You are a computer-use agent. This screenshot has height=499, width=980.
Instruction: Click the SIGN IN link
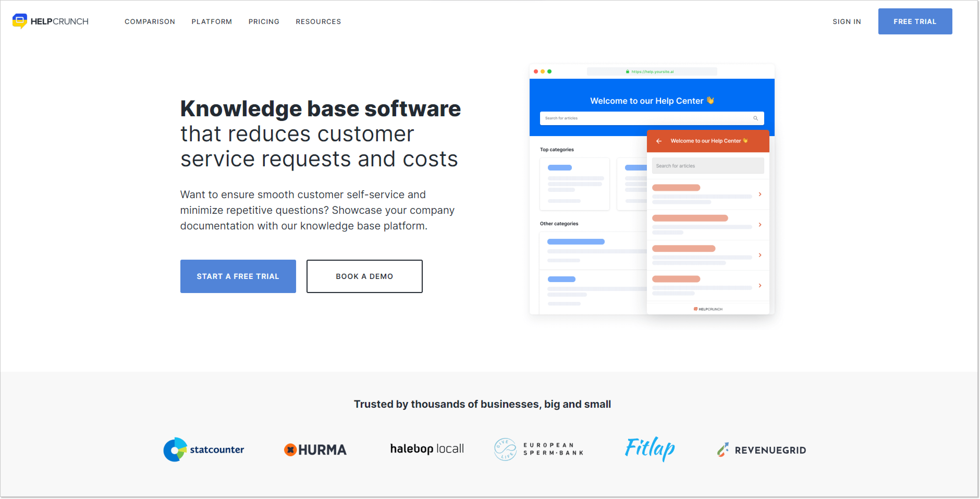[847, 21]
